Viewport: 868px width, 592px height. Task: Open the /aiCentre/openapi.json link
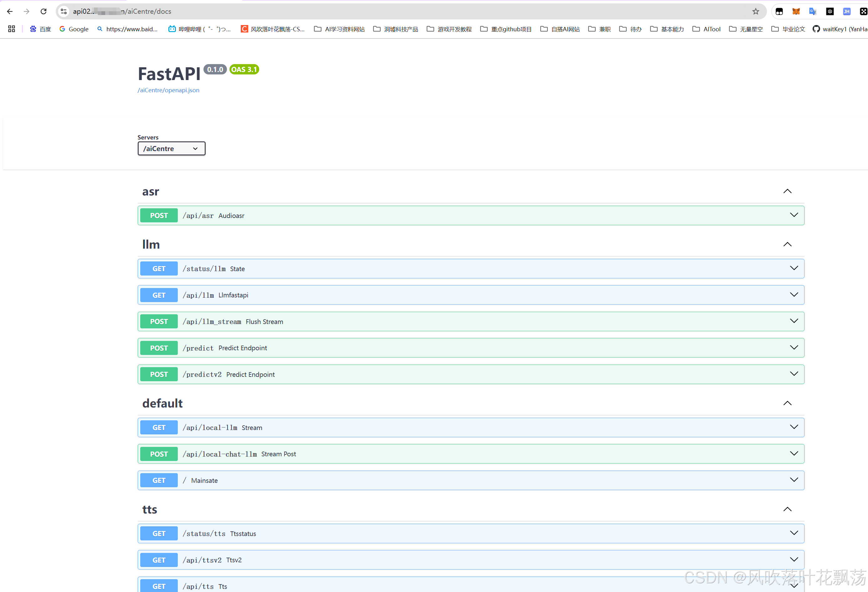(x=168, y=90)
